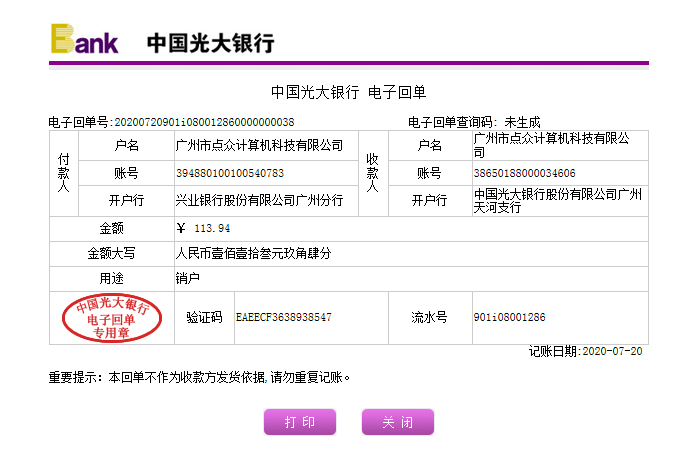This screenshot has height=455, width=676.
Task: Click the 用途 row label
Action: (x=112, y=279)
